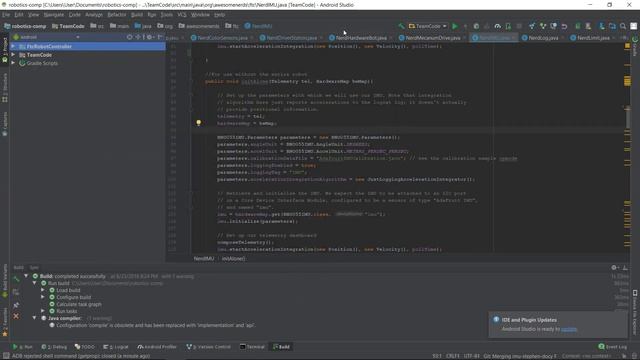The height and width of the screenshot is (360, 640).
Task: Click the editor vertical scrollbar
Action: (627, 118)
